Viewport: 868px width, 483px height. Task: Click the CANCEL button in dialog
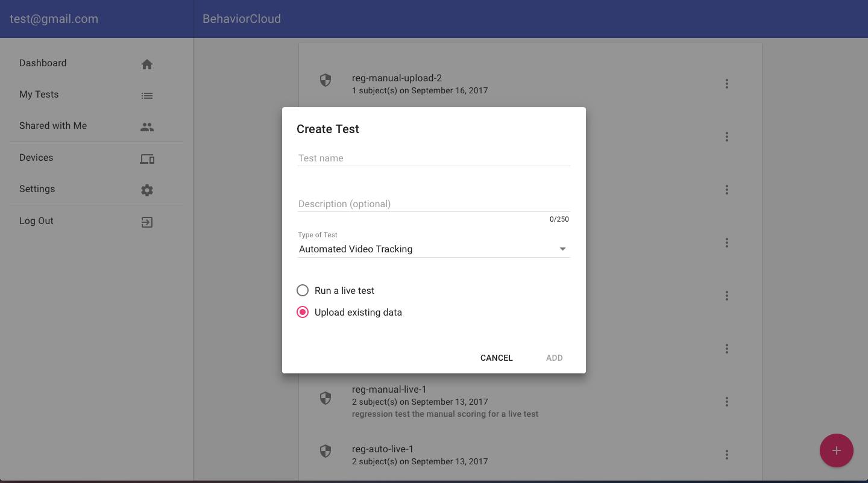(x=496, y=358)
